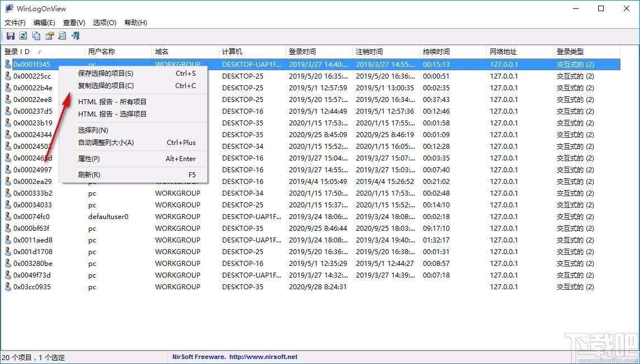This screenshot has height=364, width=640.
Task: Click the Save Selected Items toolbar icon
Action: pyautogui.click(x=11, y=36)
